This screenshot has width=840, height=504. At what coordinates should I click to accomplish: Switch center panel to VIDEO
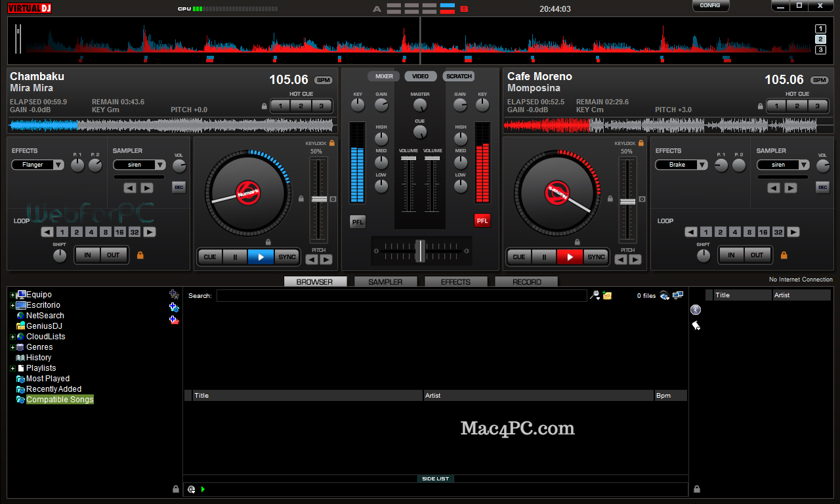(x=421, y=76)
